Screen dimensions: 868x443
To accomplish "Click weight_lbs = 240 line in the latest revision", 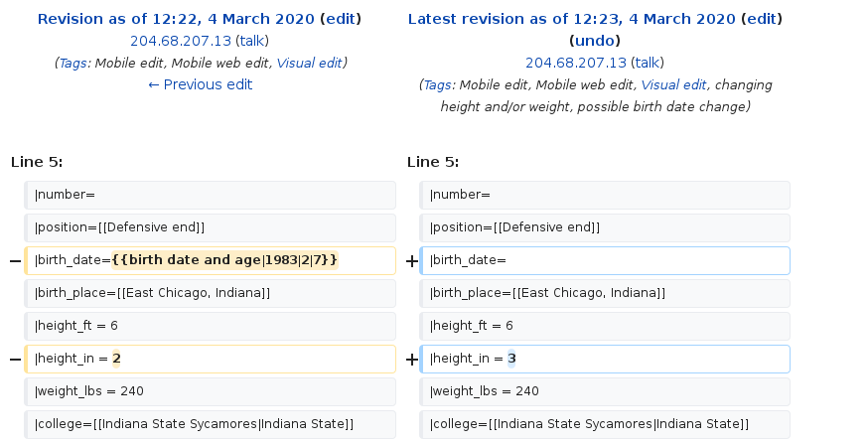I will tap(605, 391).
